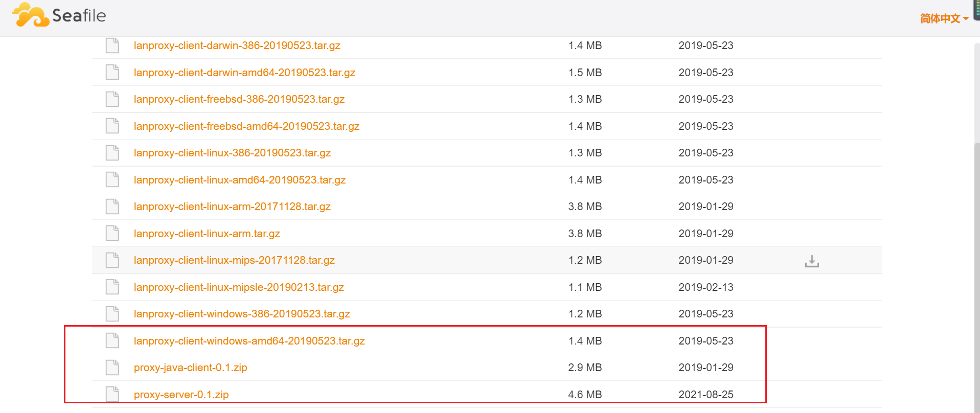Open the proxy-java-client-0.1.zip file
The image size is (980, 413).
[190, 368]
